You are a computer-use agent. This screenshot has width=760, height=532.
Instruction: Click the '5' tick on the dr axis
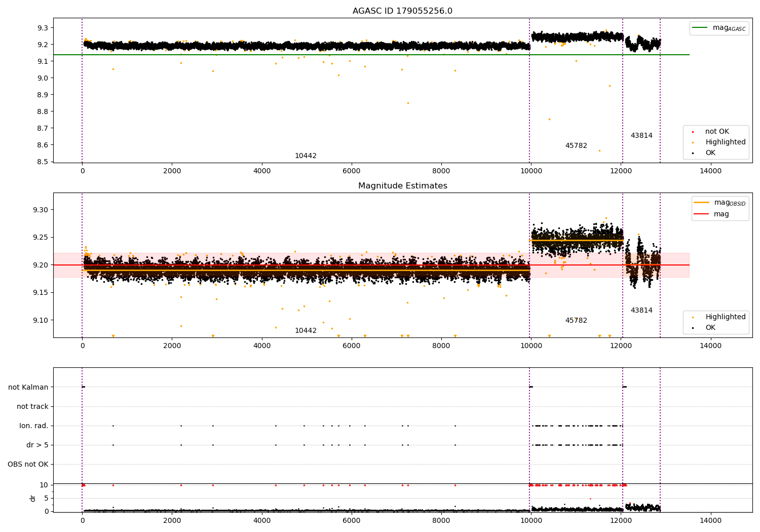click(47, 498)
